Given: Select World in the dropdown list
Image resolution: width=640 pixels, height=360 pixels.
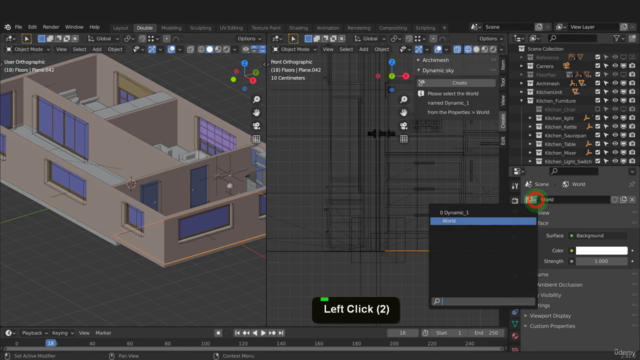Looking at the screenshot, I should pyautogui.click(x=483, y=221).
